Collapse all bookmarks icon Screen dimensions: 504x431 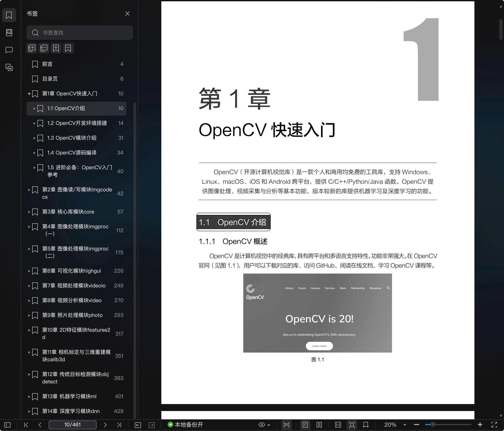tap(44, 48)
